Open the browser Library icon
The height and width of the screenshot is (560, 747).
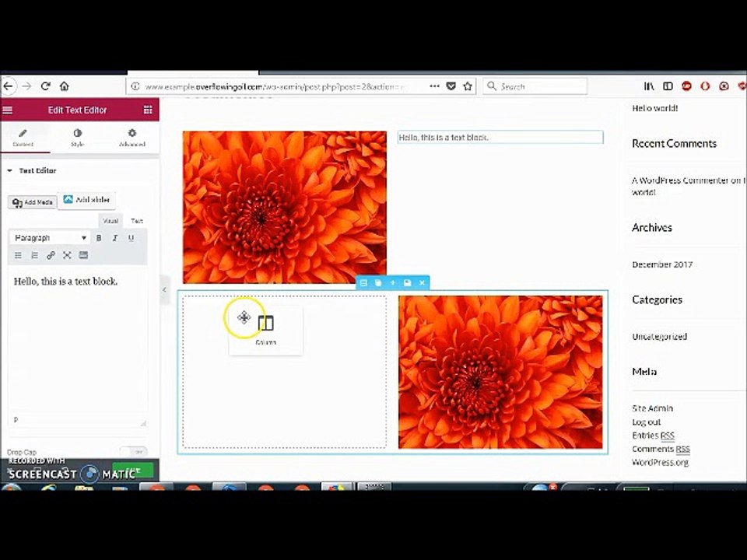(x=649, y=86)
